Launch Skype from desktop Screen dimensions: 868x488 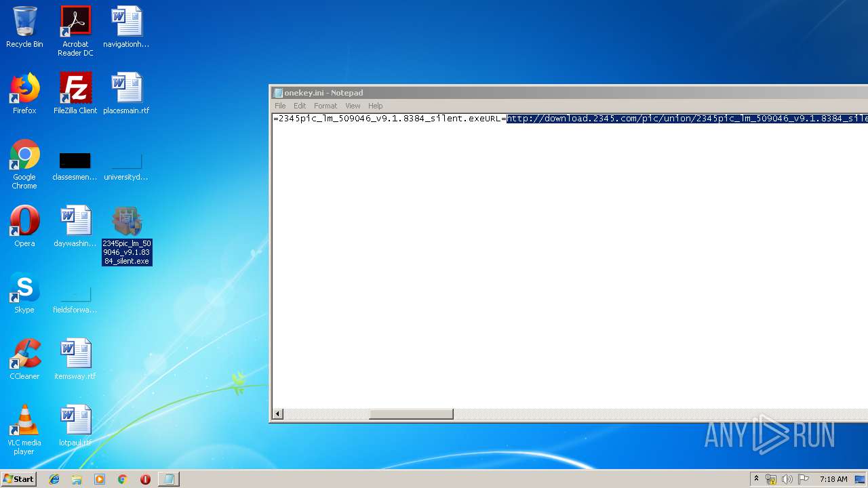[24, 293]
